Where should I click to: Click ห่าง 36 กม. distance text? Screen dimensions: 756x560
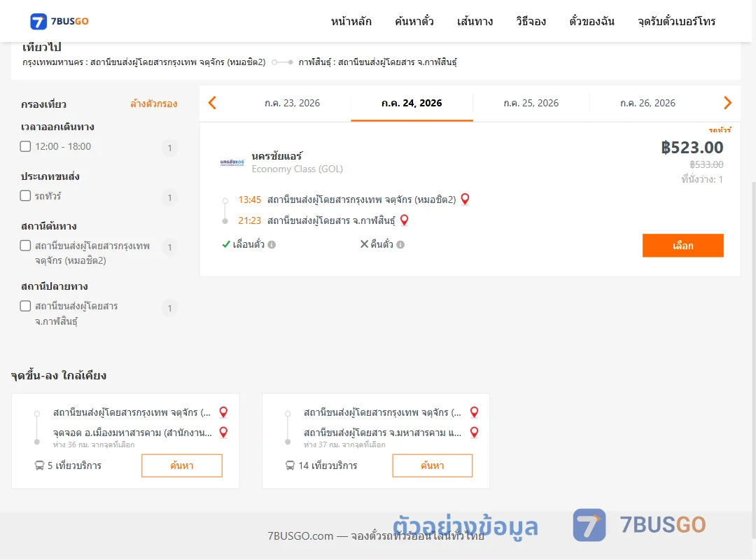(x=94, y=444)
